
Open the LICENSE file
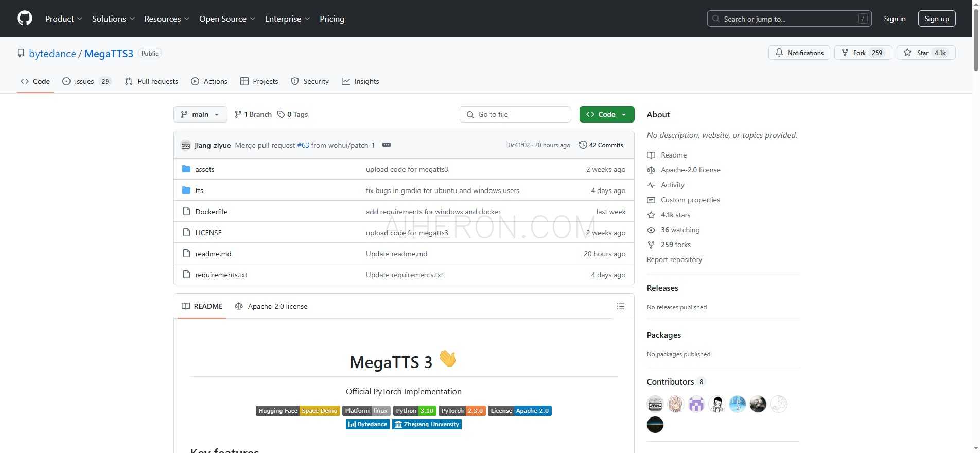pyautogui.click(x=208, y=233)
